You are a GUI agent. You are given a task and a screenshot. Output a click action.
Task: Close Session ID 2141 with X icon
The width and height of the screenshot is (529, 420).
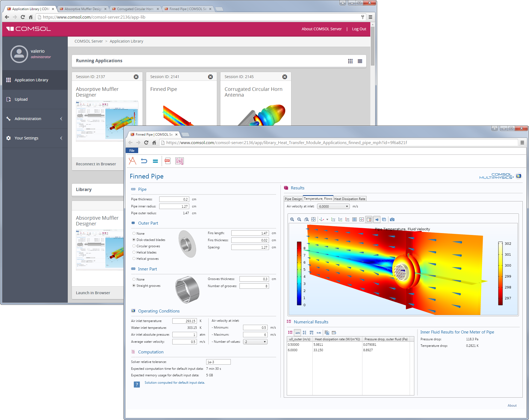coord(210,77)
